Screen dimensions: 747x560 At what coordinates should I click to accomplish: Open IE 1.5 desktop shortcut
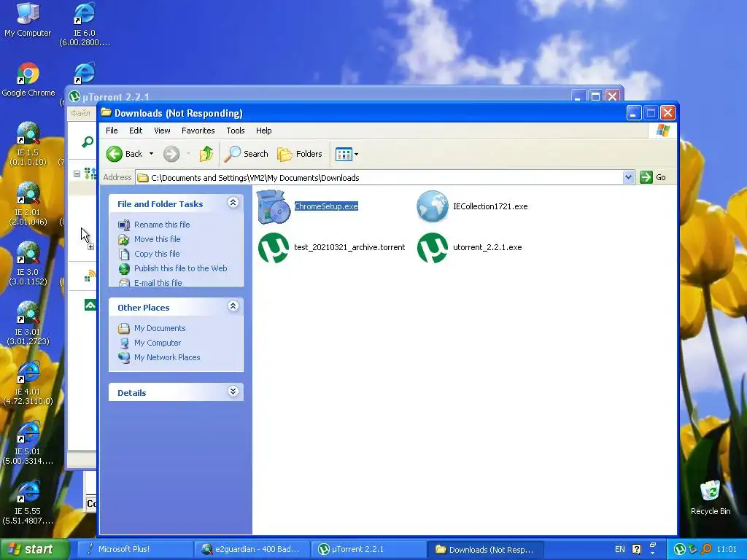pos(28,144)
